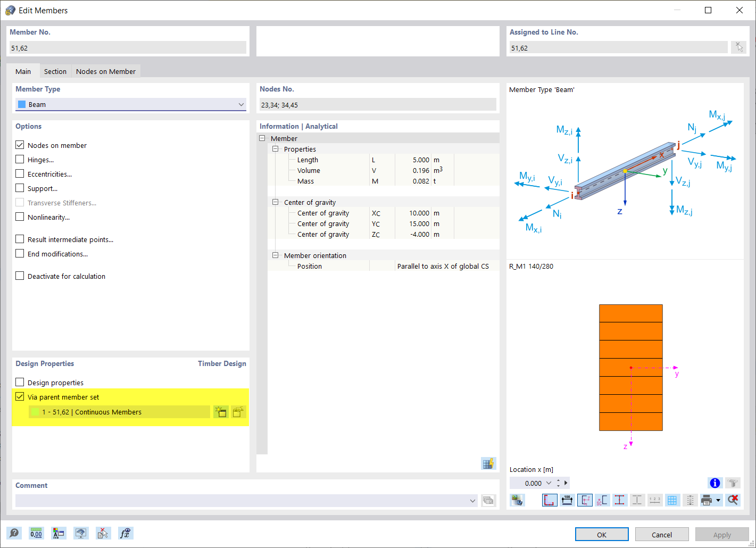
Task: Click the edit member set icon
Action: coord(238,412)
